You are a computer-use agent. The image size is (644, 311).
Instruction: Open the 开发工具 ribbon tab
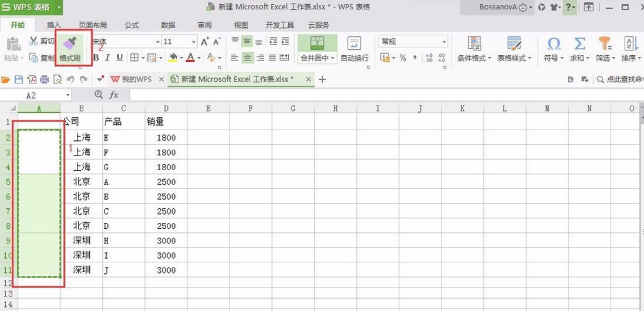[x=279, y=25]
